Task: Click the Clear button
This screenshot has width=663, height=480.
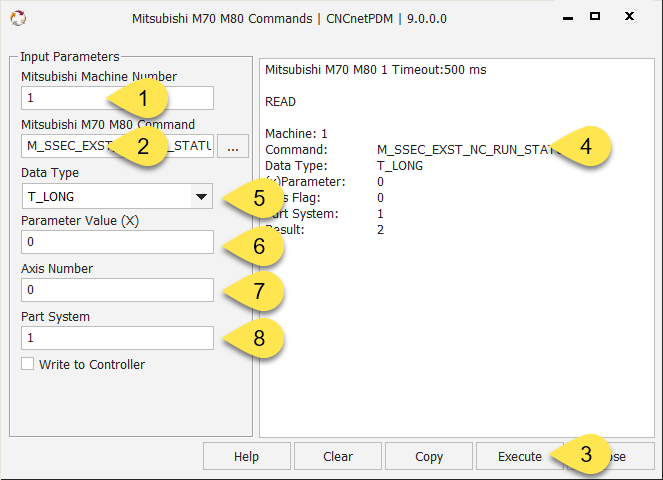Action: 338,456
